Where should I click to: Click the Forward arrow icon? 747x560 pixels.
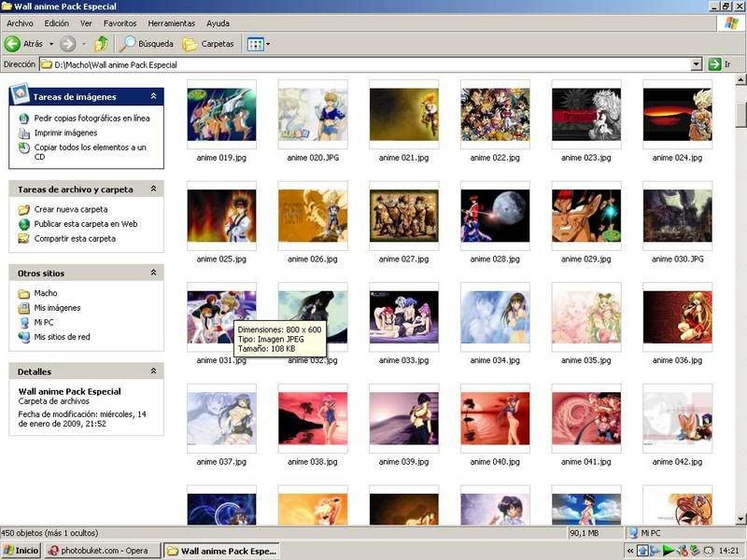pyautogui.click(x=67, y=44)
